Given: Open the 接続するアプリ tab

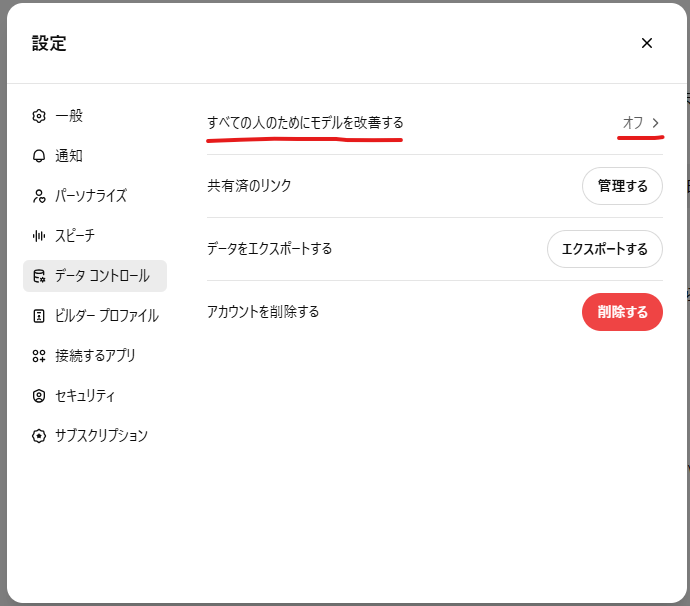Looking at the screenshot, I should pos(95,356).
